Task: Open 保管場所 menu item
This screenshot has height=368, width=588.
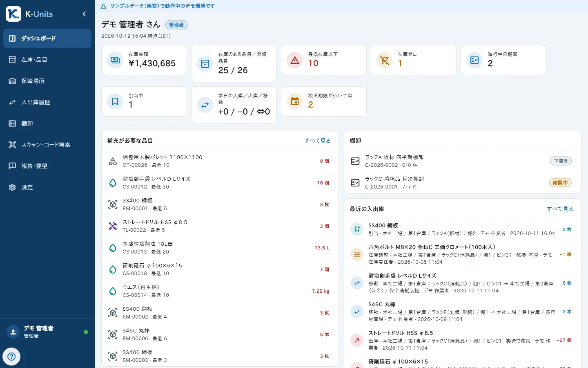Action: pyautogui.click(x=47, y=81)
